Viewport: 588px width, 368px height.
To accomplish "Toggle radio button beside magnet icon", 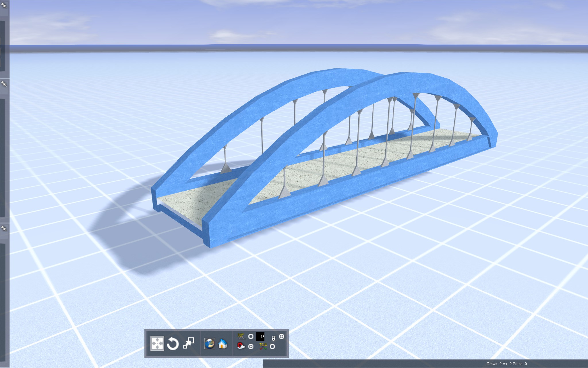I will click(251, 346).
